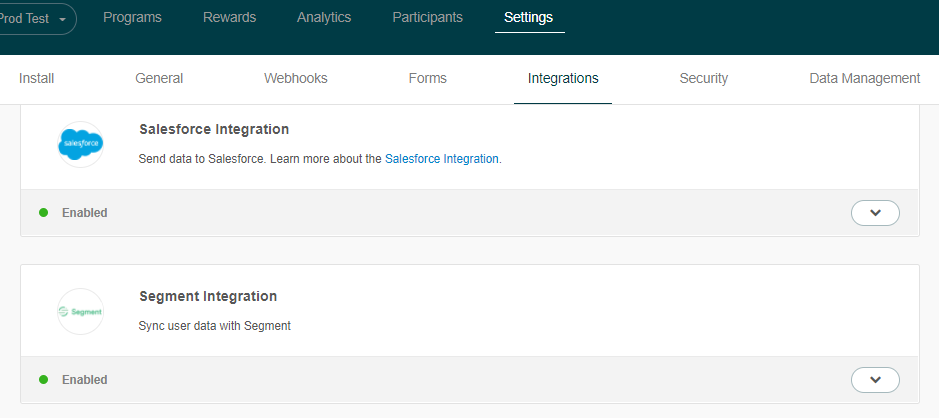Click the Salesforce Integration heading
The width and height of the screenshot is (939, 418).
[214, 129]
